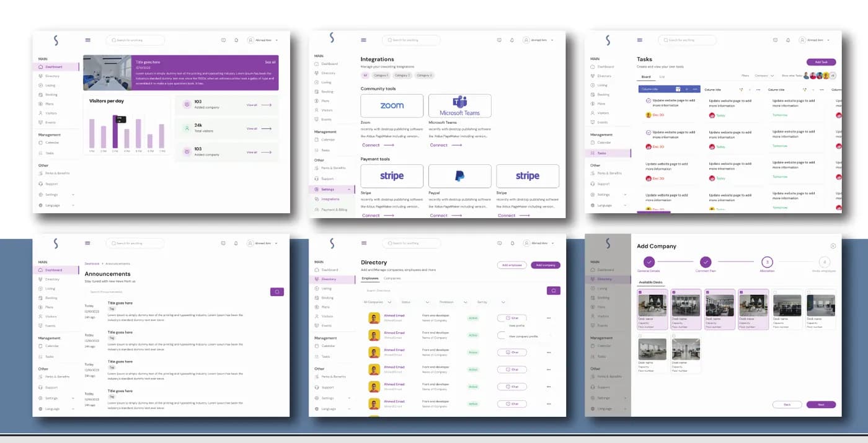The width and height of the screenshot is (868, 443).
Task: Open messages icon on the Tasks screen
Action: tap(775, 40)
